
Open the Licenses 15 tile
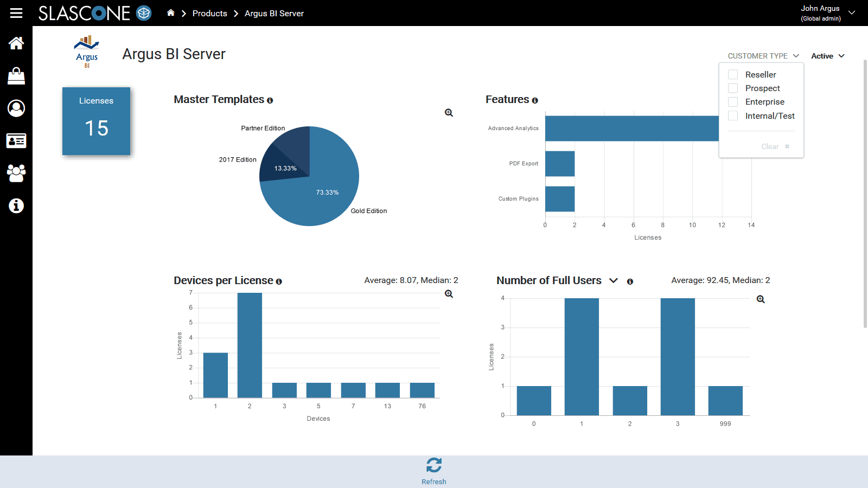coord(97,121)
